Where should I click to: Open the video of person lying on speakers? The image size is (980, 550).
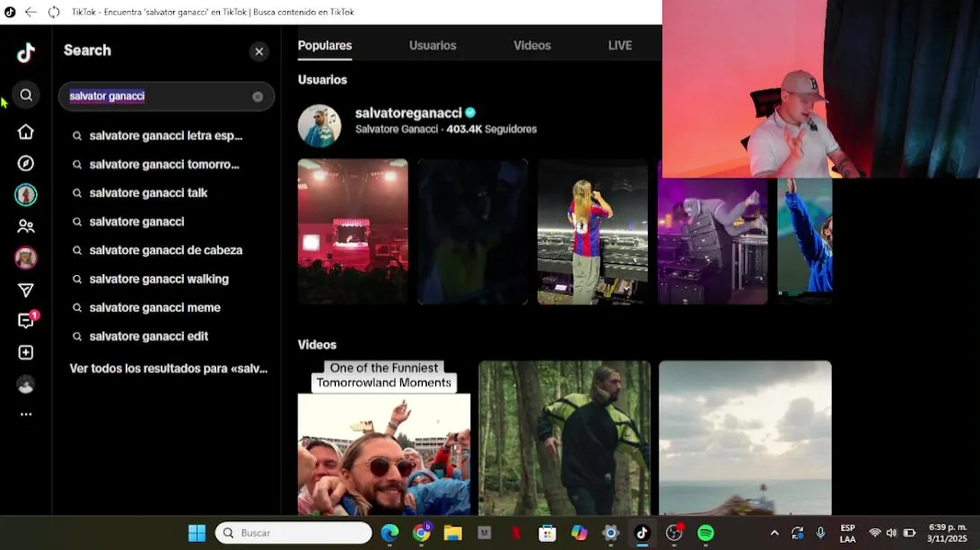coord(713,241)
